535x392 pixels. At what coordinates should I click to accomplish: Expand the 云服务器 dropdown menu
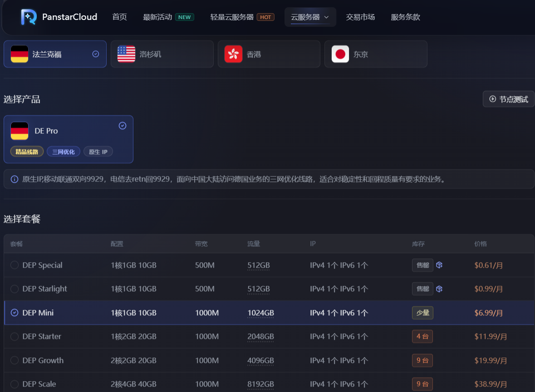pos(310,17)
